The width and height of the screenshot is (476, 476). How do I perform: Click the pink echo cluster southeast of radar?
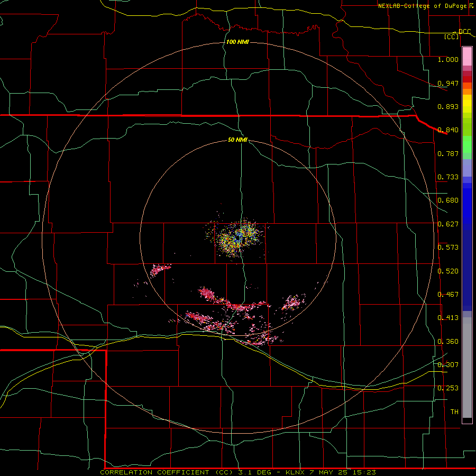(293, 303)
